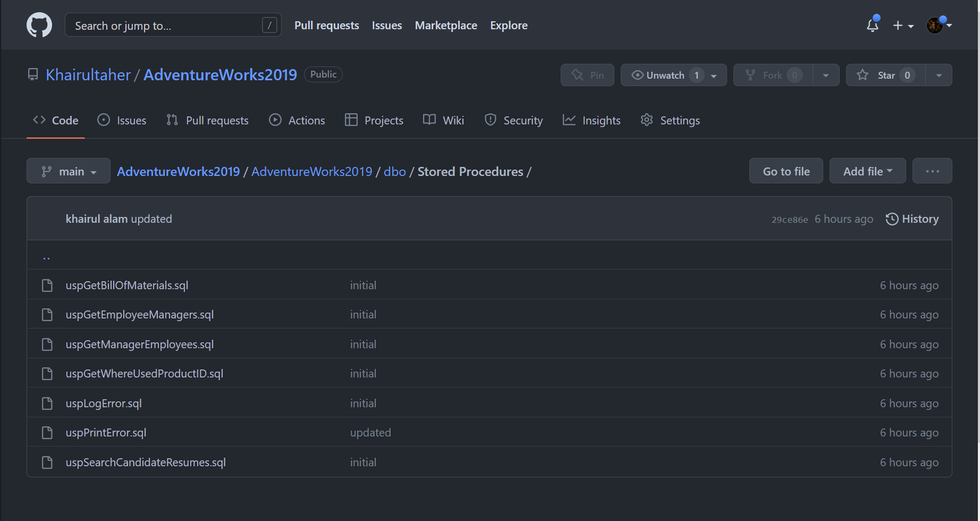This screenshot has width=980, height=521.
Task: Click the Wiki book icon
Action: coord(429,120)
